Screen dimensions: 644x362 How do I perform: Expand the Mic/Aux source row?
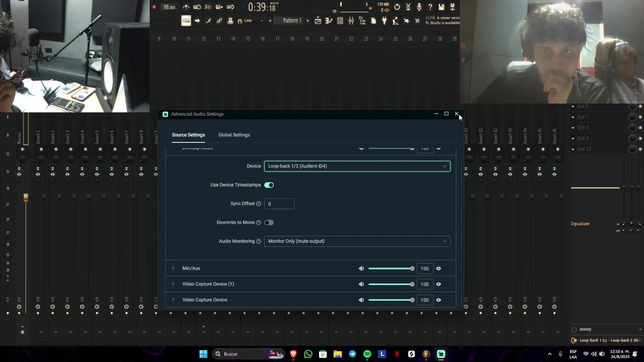(x=173, y=268)
